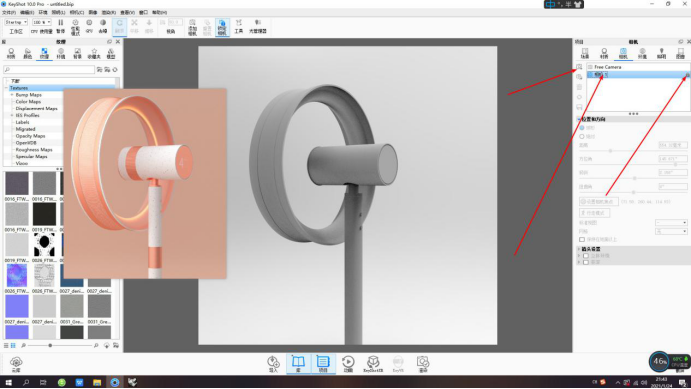
Task: Select the Tumble camera tool
Action: (x=119, y=26)
